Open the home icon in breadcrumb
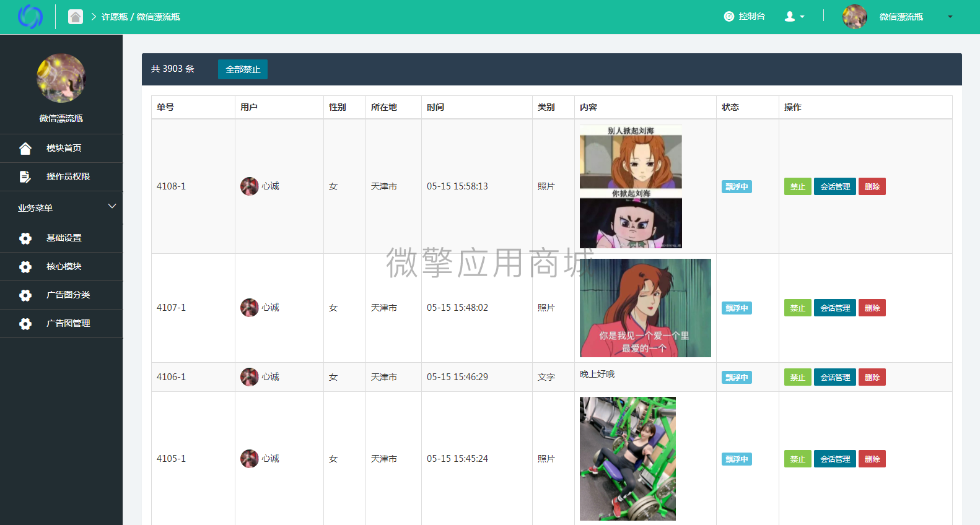Screen dimensions: 980x525 (76, 17)
